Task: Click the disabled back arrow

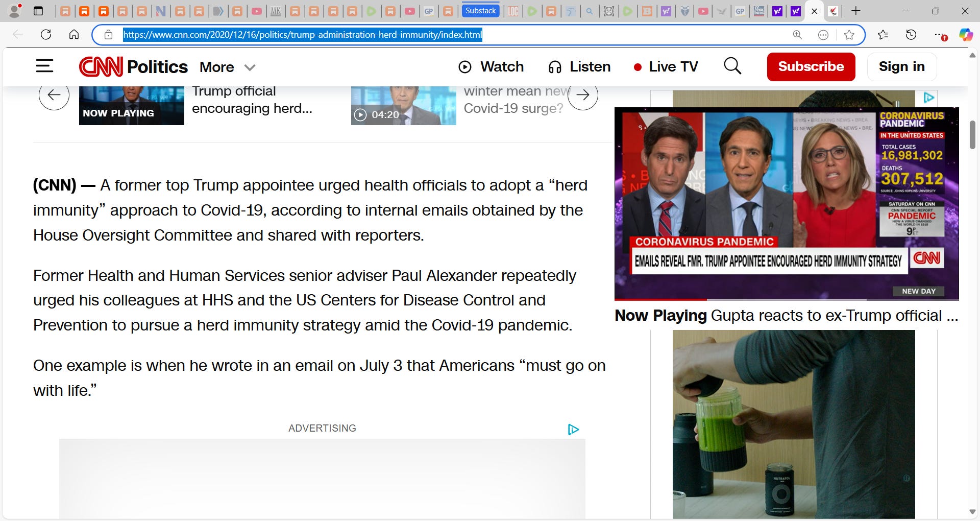Action: point(18,35)
